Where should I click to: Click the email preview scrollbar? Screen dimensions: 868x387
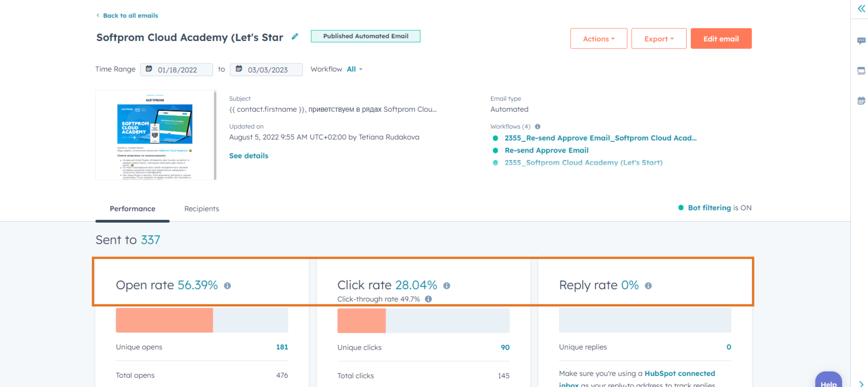point(215,135)
